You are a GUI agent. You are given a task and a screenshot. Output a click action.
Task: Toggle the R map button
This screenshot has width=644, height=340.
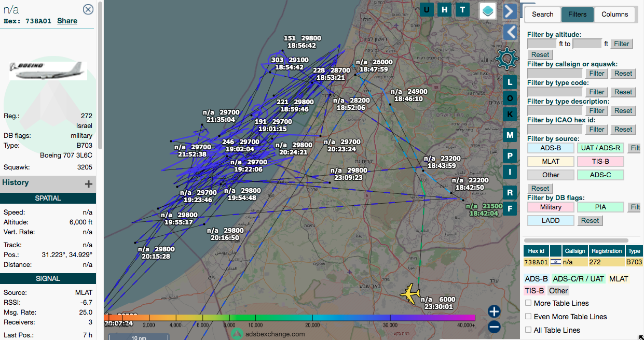(510, 193)
